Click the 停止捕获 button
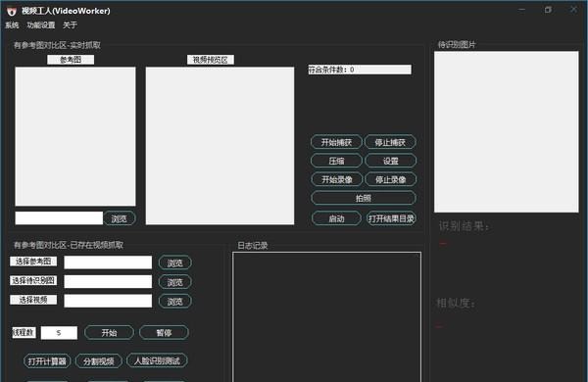The height and width of the screenshot is (382, 588). point(390,142)
